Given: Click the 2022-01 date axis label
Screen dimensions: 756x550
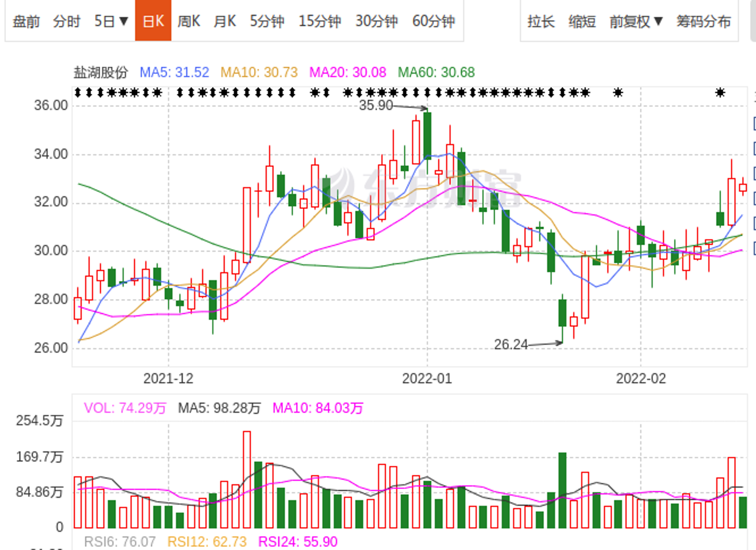Looking at the screenshot, I should tap(427, 379).
